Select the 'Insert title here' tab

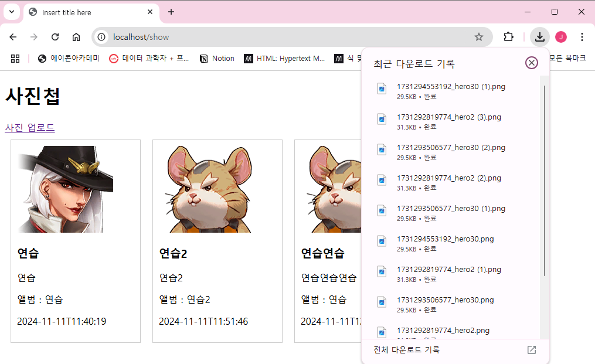[x=91, y=12]
